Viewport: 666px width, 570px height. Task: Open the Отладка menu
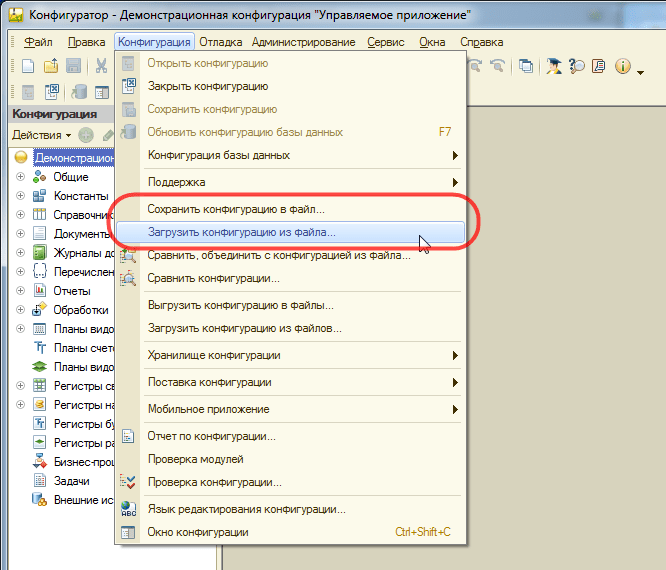[x=220, y=42]
